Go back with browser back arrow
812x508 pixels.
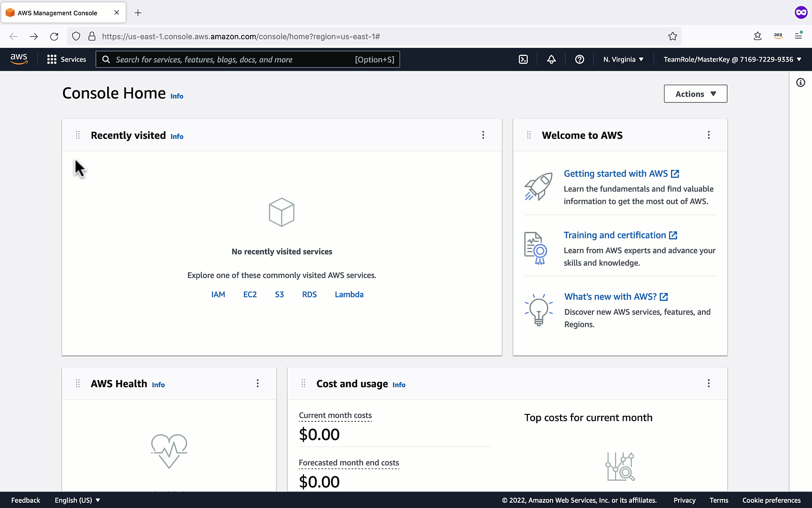(14, 36)
